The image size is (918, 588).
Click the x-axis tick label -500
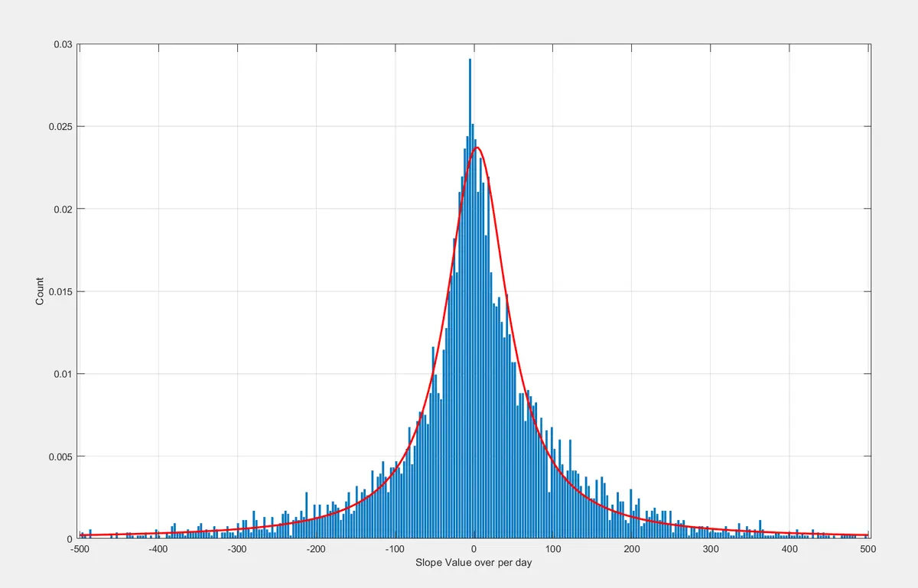pos(79,549)
